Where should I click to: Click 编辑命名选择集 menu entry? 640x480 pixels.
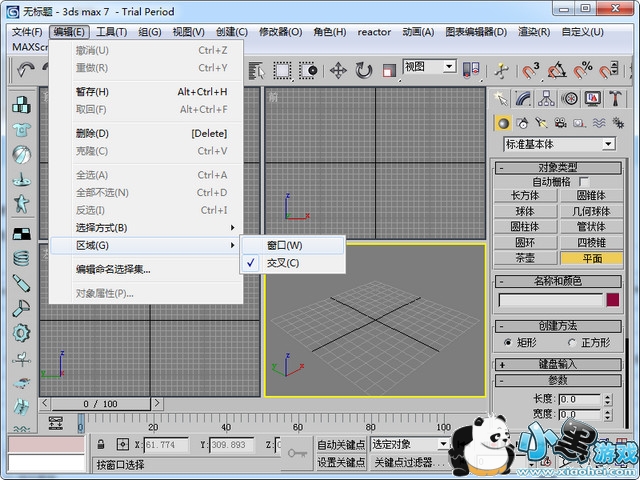point(113,269)
